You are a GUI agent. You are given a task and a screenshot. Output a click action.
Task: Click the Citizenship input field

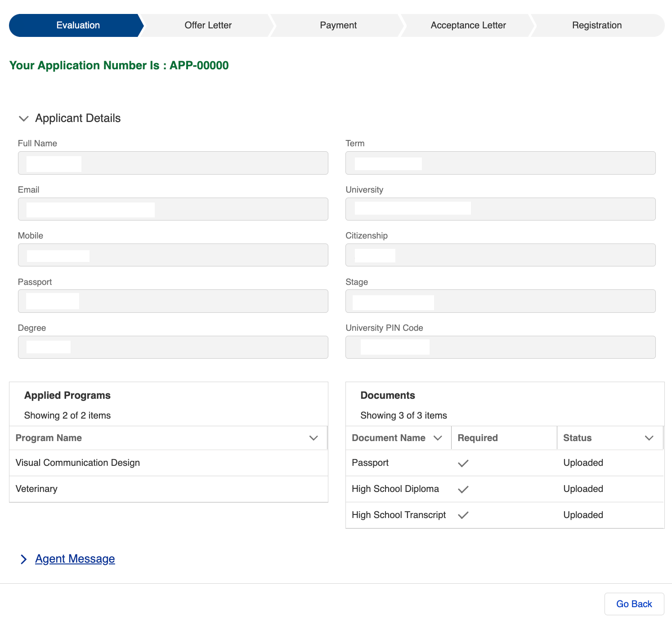(x=501, y=255)
